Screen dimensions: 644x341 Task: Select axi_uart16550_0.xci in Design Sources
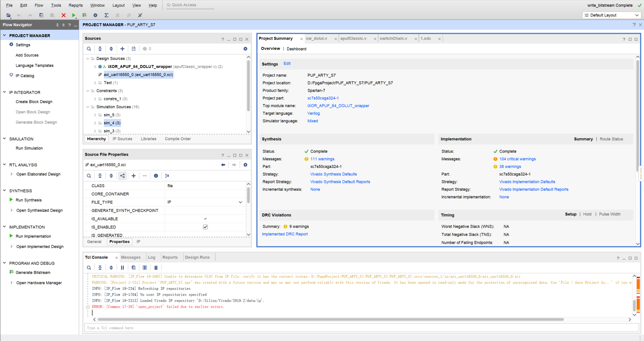138,75
